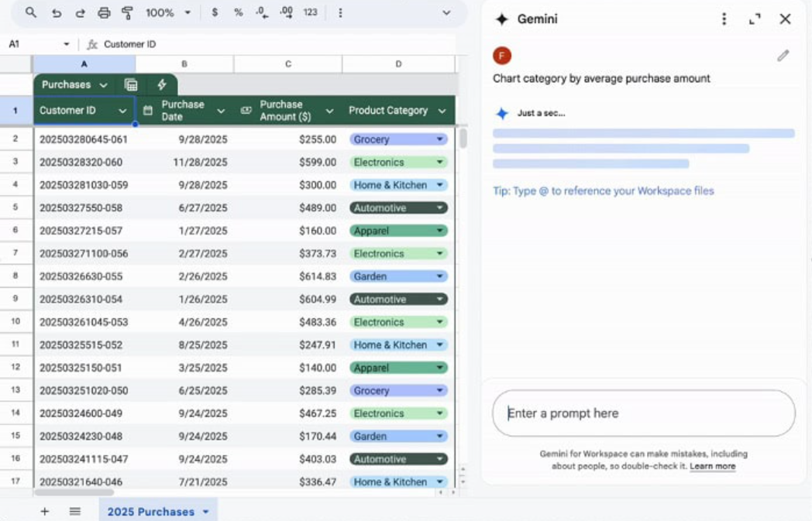Click the undo arrow icon

click(56, 13)
